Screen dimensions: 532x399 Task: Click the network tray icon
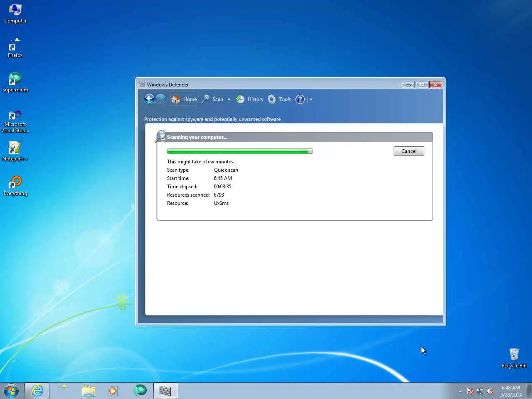pyautogui.click(x=480, y=391)
